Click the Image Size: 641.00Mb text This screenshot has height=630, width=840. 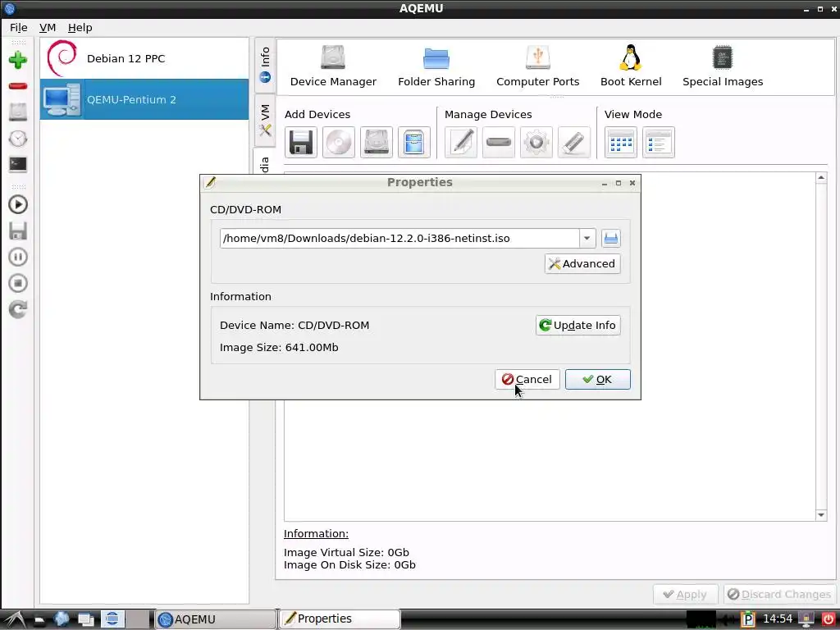point(279,348)
